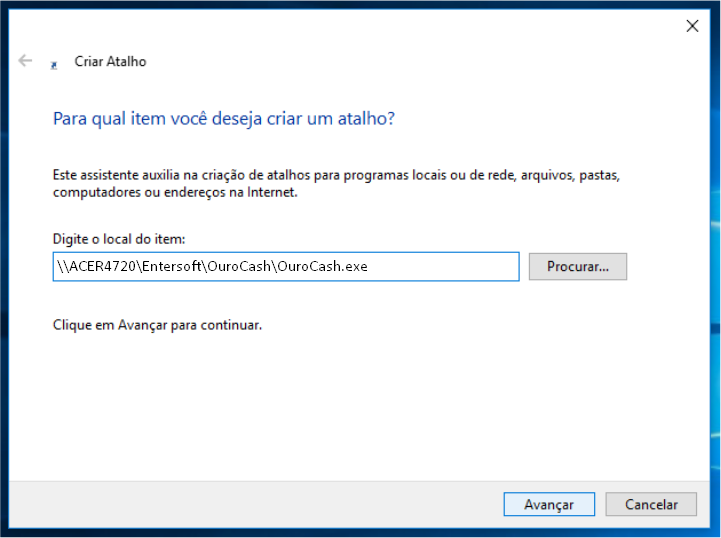Click the desktop wallpaper right of the dialog
This screenshot has width=721, height=538.
(x=714, y=300)
